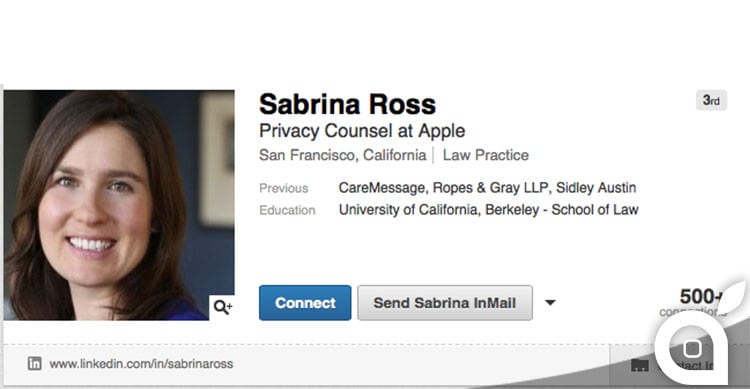750x389 pixels.
Task: Click the 3rd degree connection badge
Action: pyautogui.click(x=711, y=100)
